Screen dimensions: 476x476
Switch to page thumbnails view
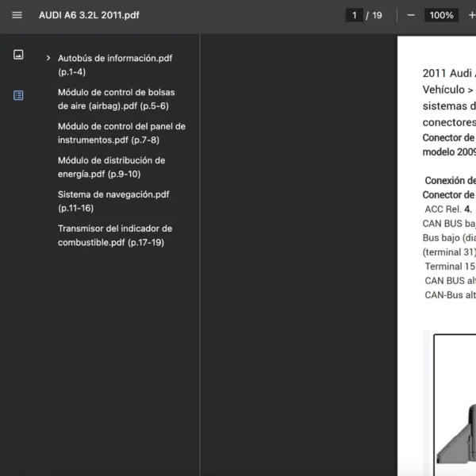(x=18, y=55)
